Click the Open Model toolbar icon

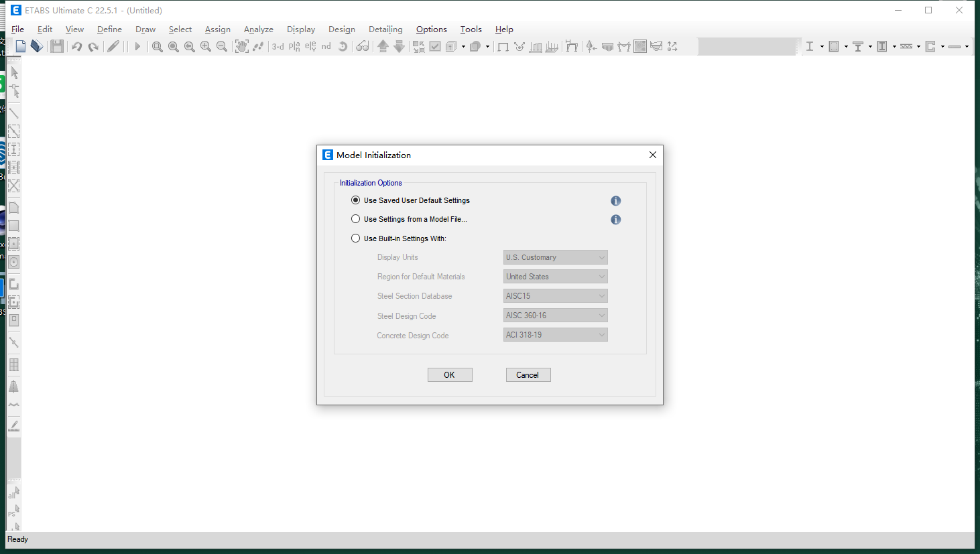pyautogui.click(x=37, y=46)
